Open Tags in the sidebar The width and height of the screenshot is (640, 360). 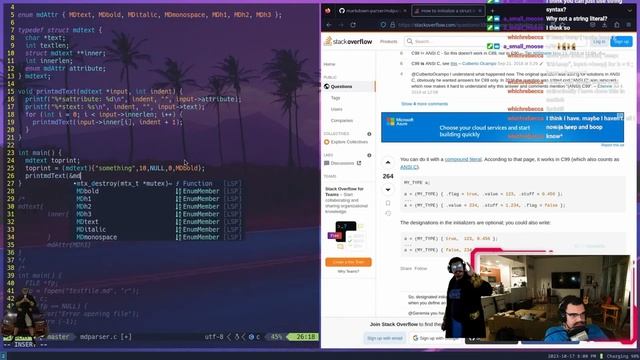(336, 98)
